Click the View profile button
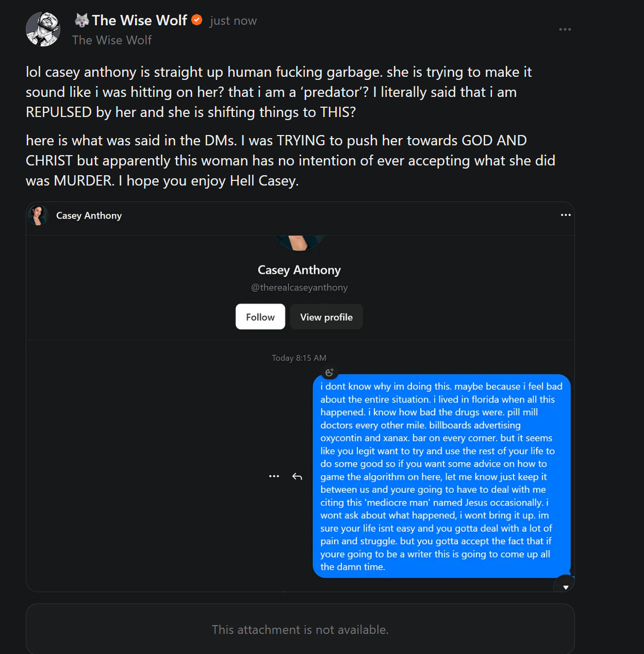This screenshot has height=654, width=644. pos(326,317)
